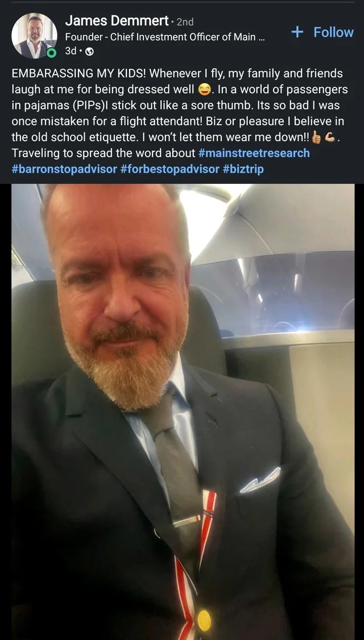Click the green online status dot
The width and height of the screenshot is (364, 640).
[51, 52]
